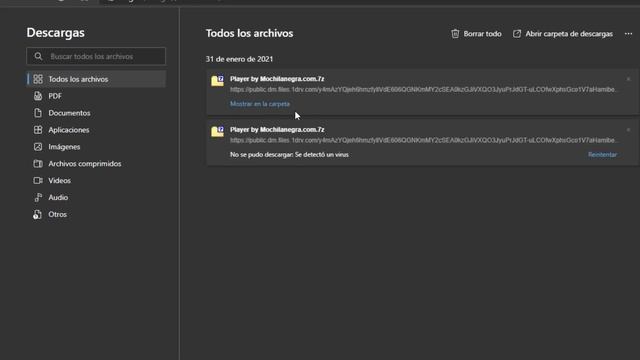The width and height of the screenshot is (640, 360).
Task: Click Reintentar on failed download
Action: click(x=602, y=155)
